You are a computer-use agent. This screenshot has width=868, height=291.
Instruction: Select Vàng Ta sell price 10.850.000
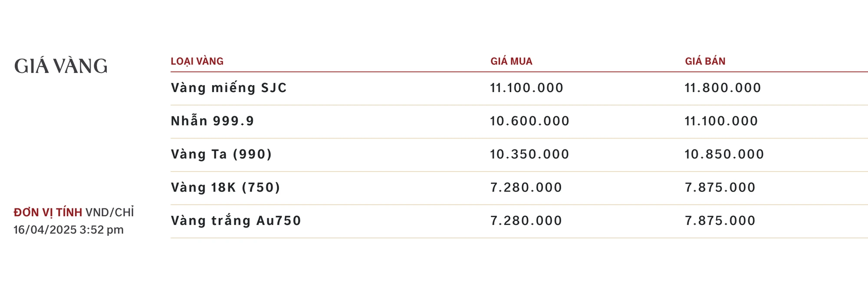coord(724,154)
